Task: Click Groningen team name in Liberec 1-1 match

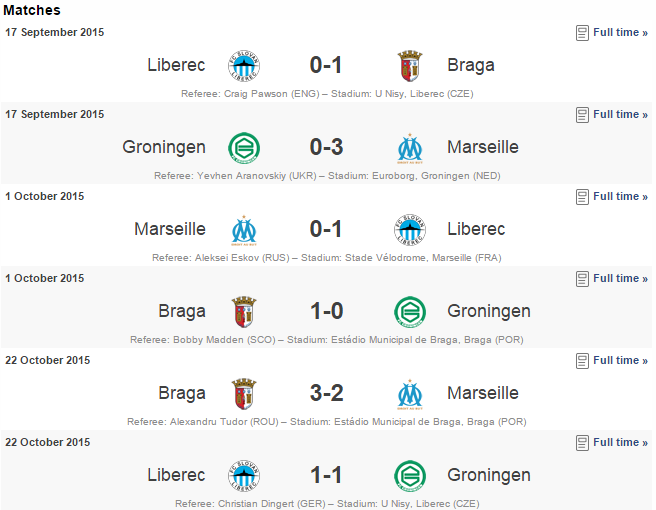Action: 489,475
